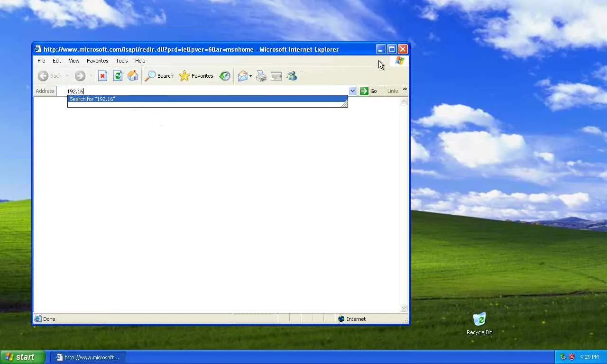Click the Forward arrow button
Image resolution: width=607 pixels, height=364 pixels.
[80, 76]
